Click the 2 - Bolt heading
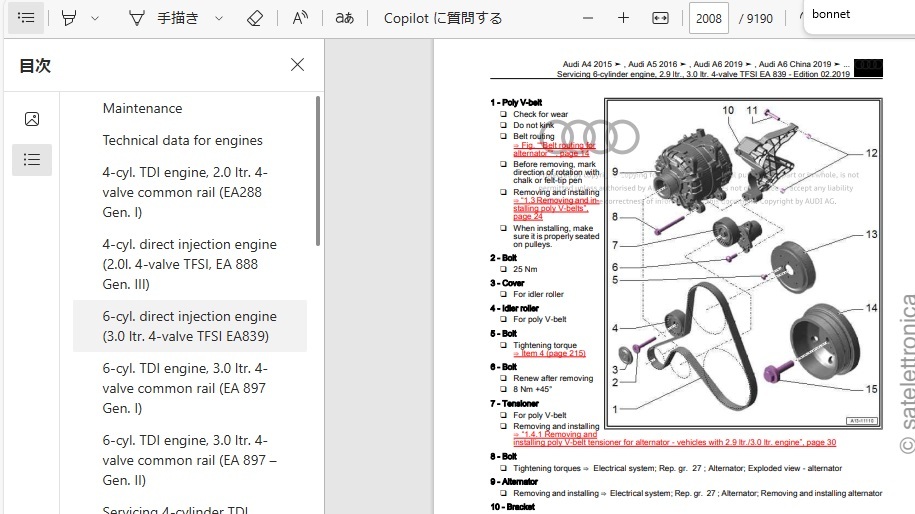 click(504, 257)
